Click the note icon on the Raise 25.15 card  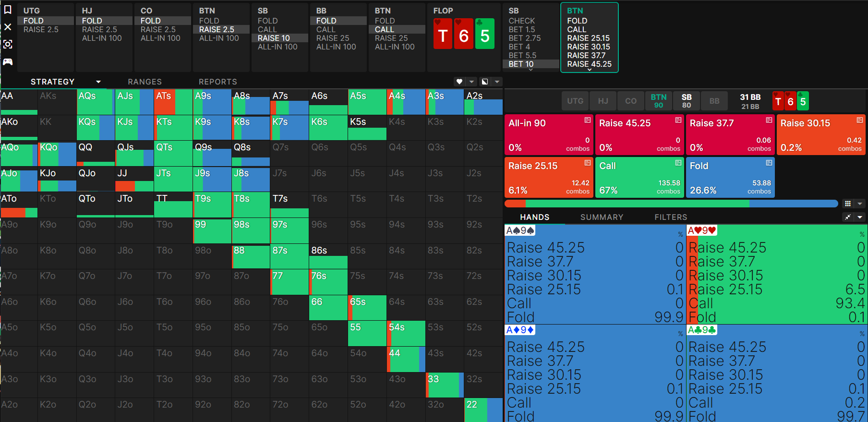click(587, 163)
